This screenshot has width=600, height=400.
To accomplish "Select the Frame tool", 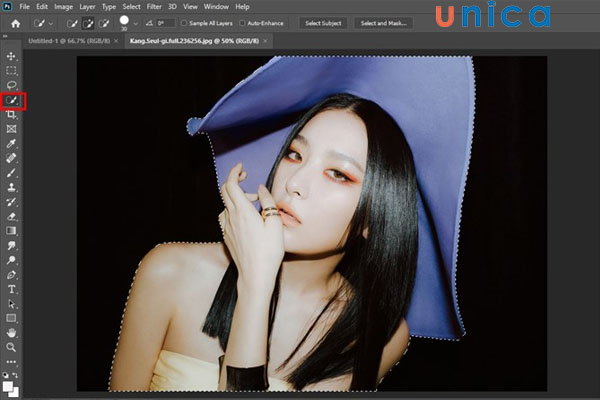I will click(11, 129).
